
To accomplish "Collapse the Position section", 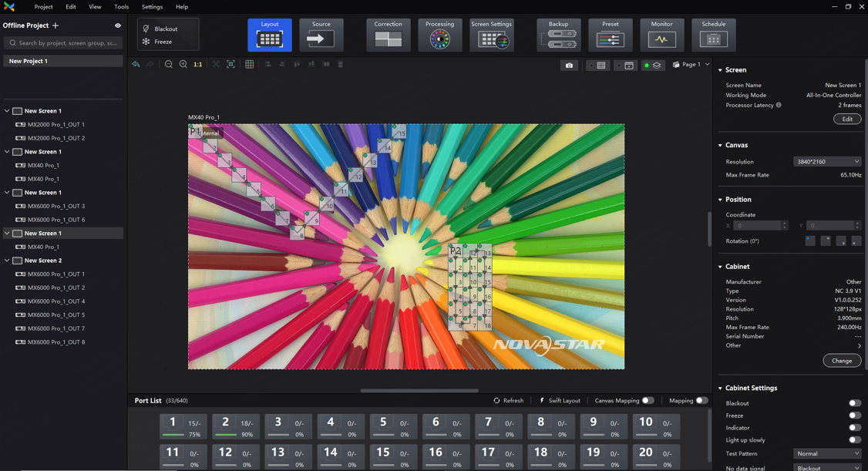I will 720,199.
